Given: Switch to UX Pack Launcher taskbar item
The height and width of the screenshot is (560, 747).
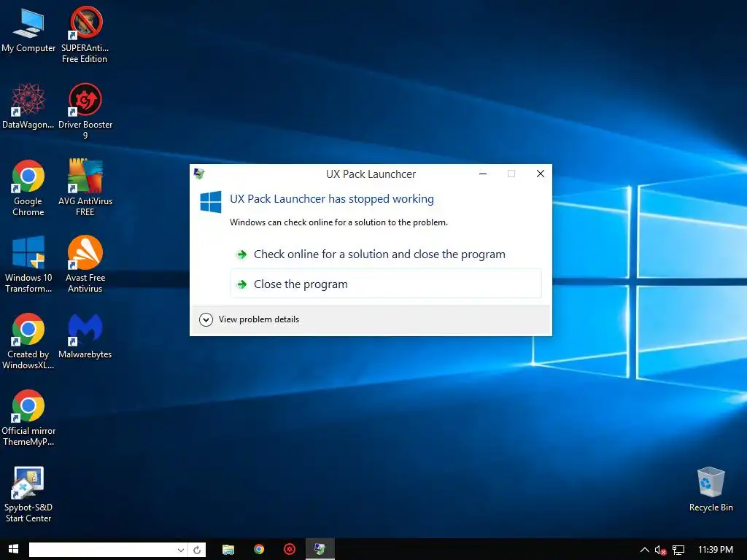Looking at the screenshot, I should click(320, 550).
